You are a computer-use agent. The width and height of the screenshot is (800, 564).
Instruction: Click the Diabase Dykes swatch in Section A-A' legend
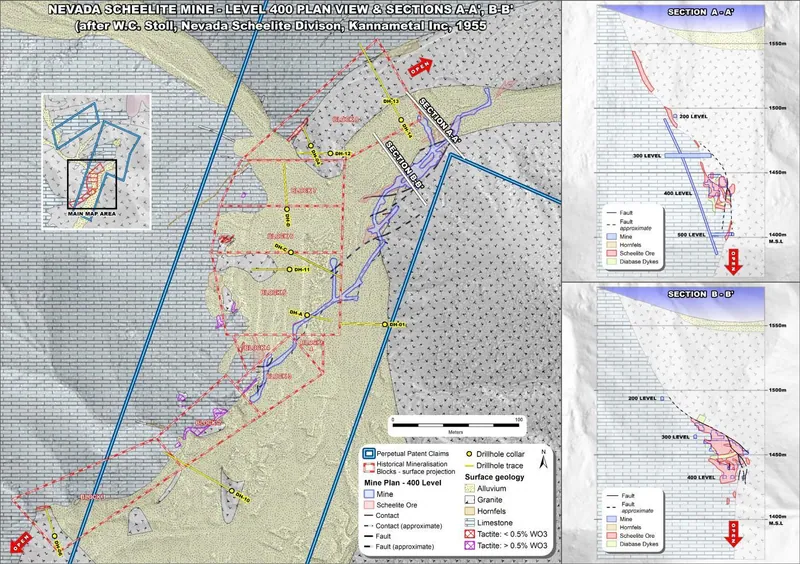(x=612, y=261)
